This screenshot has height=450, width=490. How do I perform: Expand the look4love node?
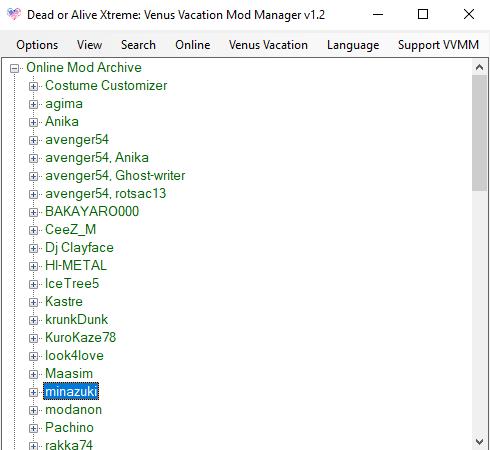[33, 356]
